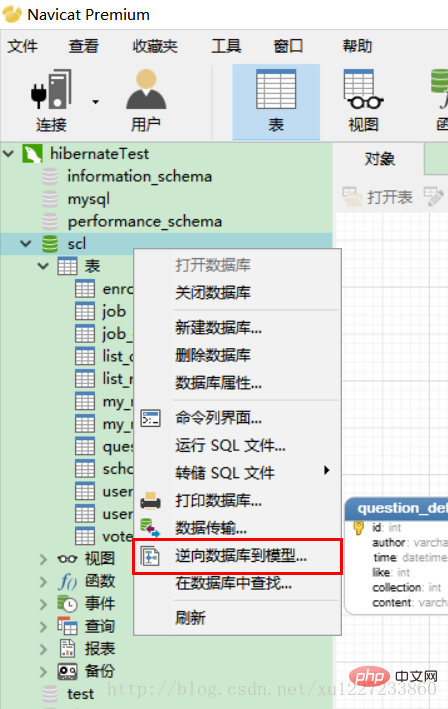The width and height of the screenshot is (448, 709).
Task: Collapse the scl database node
Action: click(x=26, y=244)
